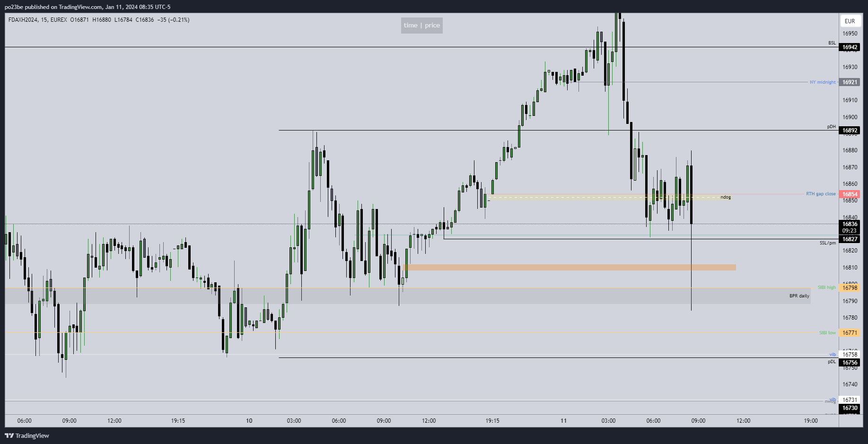Click the date 11 on the time axis
The height and width of the screenshot is (444, 868).
click(x=563, y=421)
